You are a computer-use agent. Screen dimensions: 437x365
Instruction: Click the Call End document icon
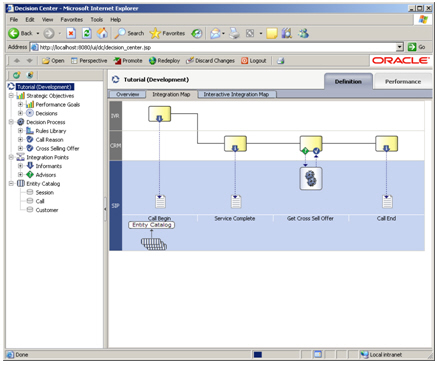click(387, 202)
